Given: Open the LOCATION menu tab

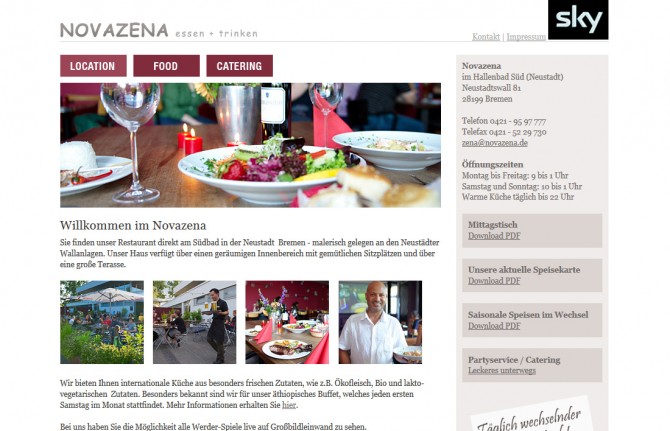Looking at the screenshot, I should [x=93, y=66].
